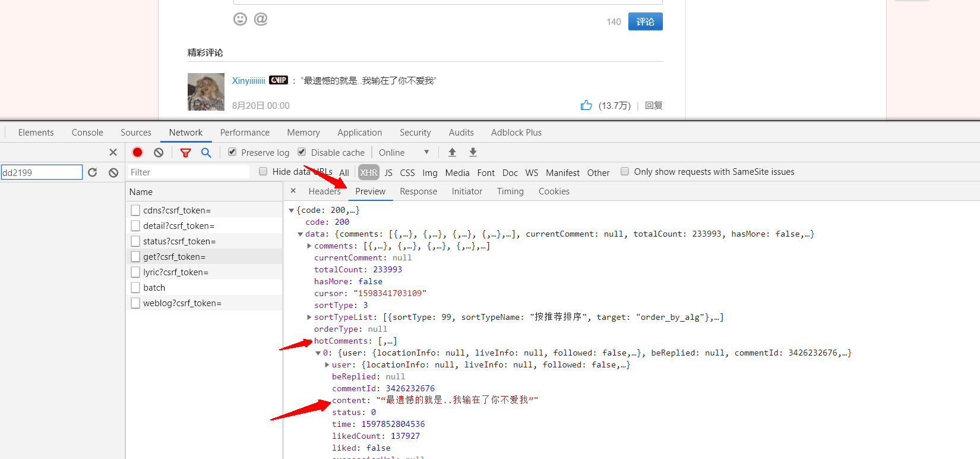Open the Xinyiiiiiiii user profile link
Image resolution: width=980 pixels, height=459 pixels.
249,80
